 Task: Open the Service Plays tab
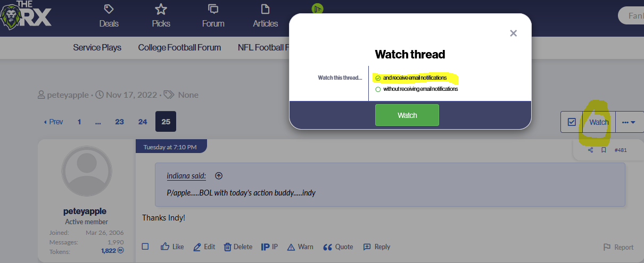97,47
